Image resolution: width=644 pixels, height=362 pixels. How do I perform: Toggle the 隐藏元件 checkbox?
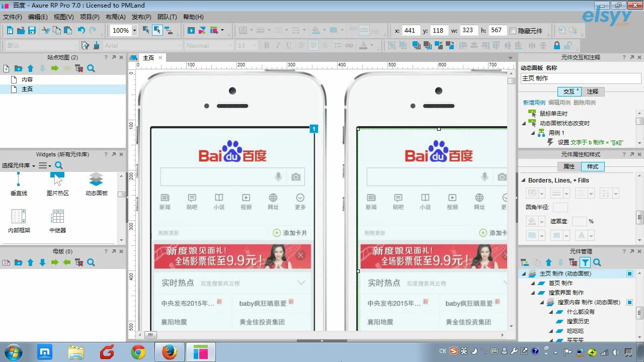[x=513, y=31]
